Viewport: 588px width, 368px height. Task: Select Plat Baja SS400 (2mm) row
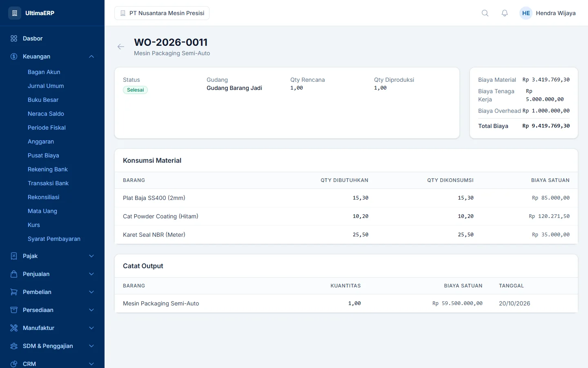[x=346, y=198]
